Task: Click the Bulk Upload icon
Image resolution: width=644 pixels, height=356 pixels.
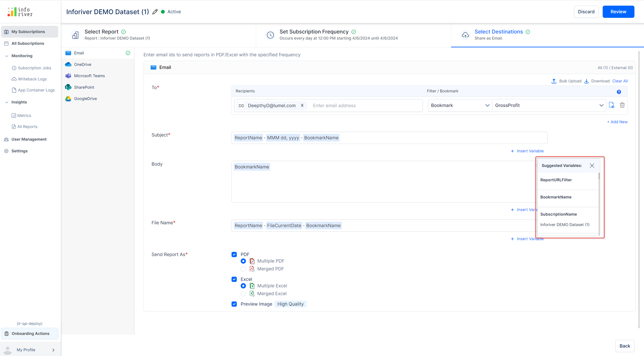Action: click(x=554, y=81)
